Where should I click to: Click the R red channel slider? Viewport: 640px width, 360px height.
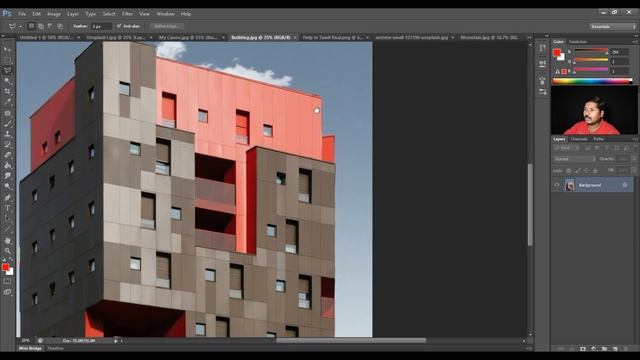click(591, 50)
